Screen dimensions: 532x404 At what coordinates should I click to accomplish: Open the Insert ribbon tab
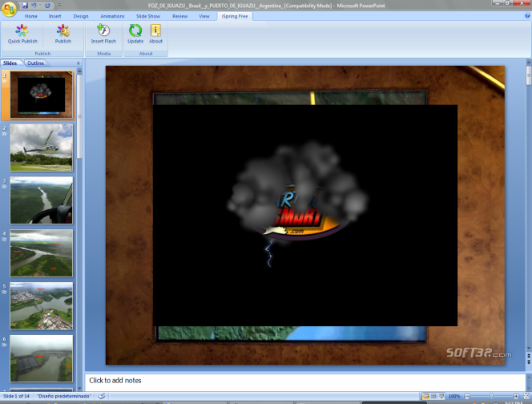(54, 16)
